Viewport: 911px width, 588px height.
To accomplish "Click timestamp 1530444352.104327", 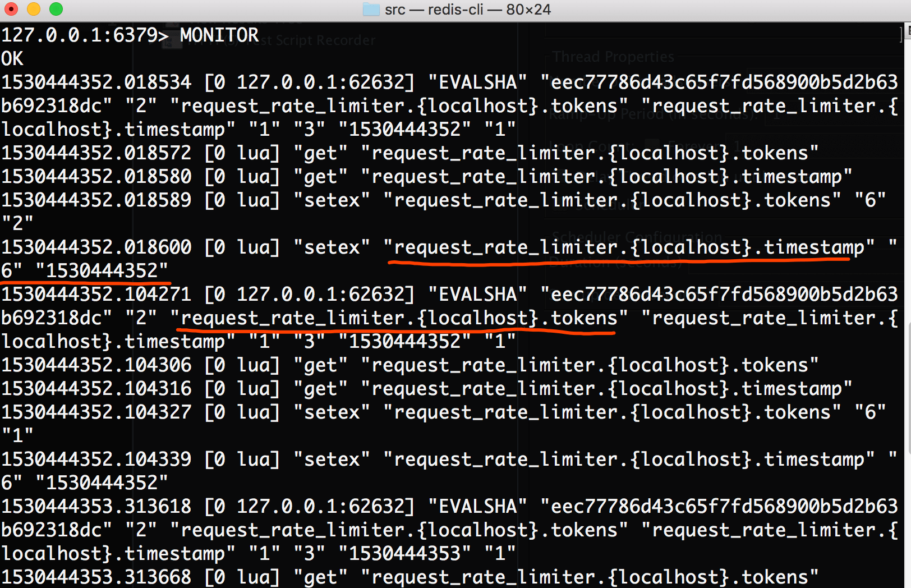I will coord(96,412).
